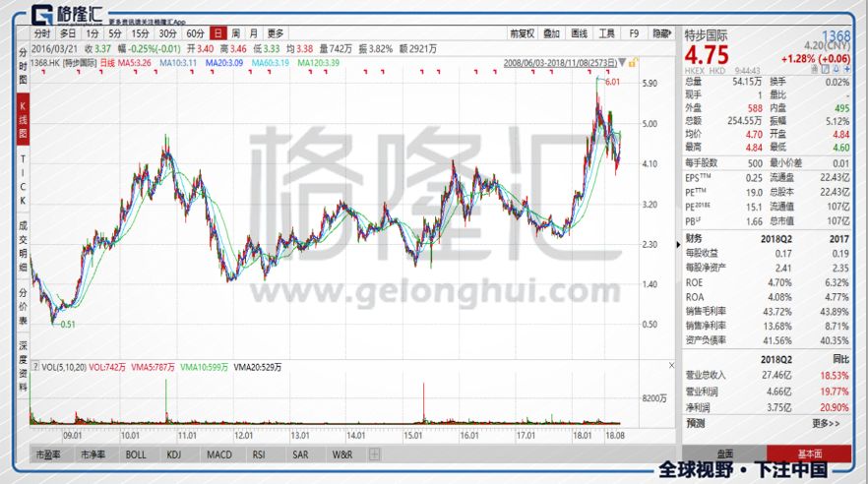Switch the indicator to 市盈率
868x484 pixels.
point(47,454)
